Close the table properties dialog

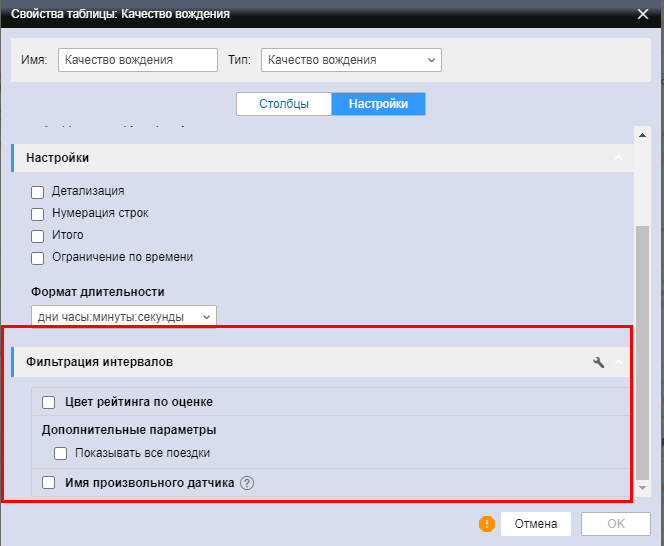pyautogui.click(x=642, y=13)
